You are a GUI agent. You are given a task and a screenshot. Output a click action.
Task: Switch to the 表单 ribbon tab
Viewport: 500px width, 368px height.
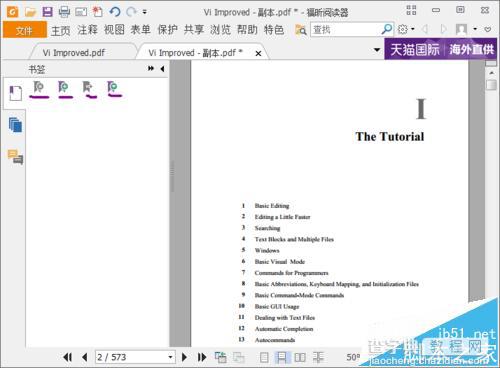pos(140,30)
